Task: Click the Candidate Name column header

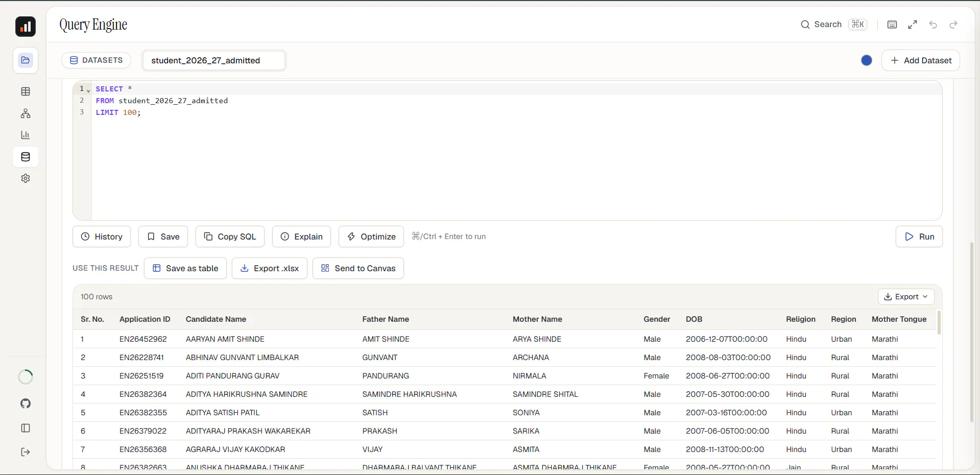Action: click(216, 319)
